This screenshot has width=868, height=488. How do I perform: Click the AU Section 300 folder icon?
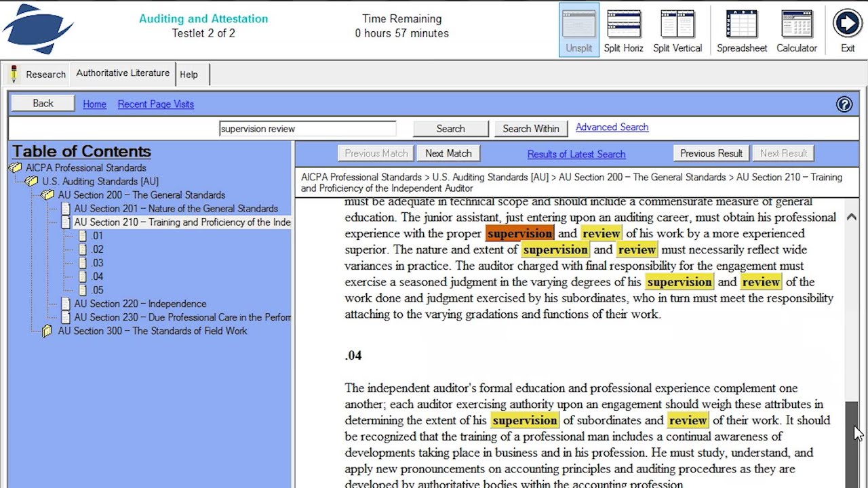[47, 331]
